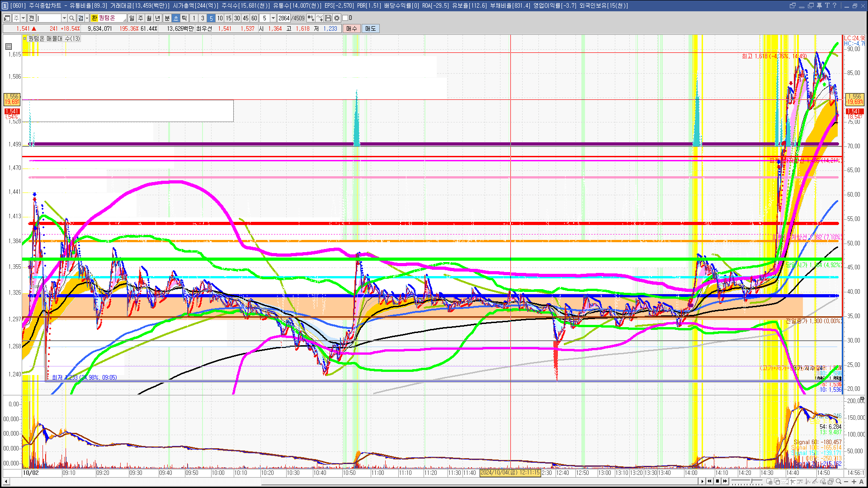Expand the interval value 5 dropdown
Viewport: 868px width, 488px height.
pos(273,18)
